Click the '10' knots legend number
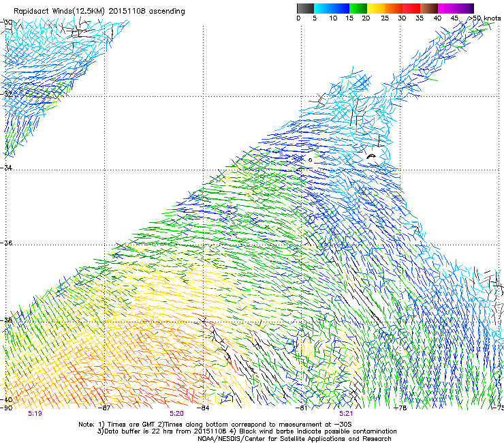The width and height of the screenshot is (504, 443). click(x=333, y=18)
